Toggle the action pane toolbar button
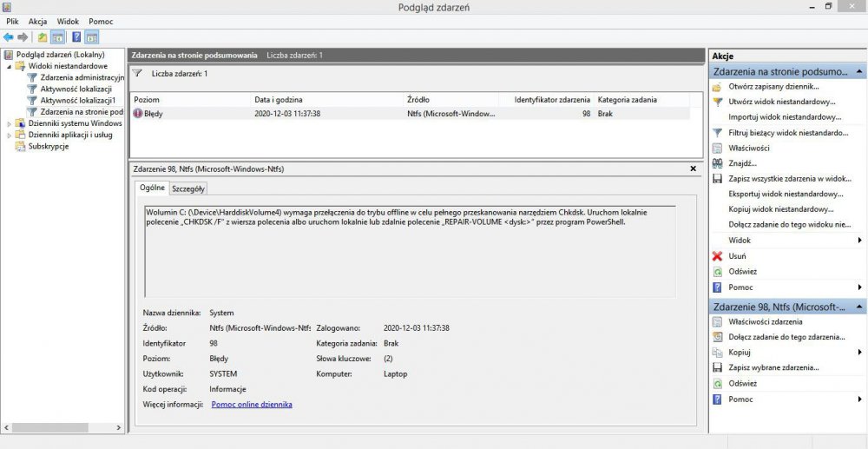868x449 pixels. click(91, 37)
